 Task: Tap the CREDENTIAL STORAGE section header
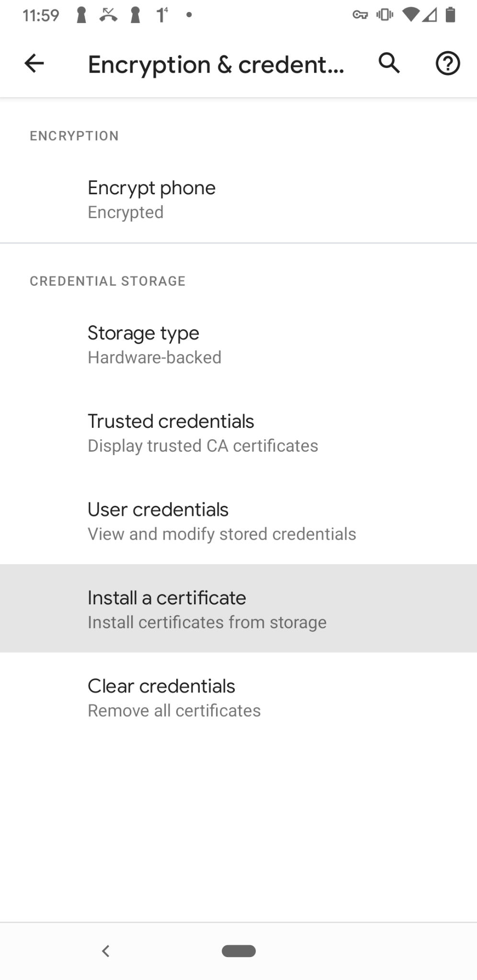tap(107, 281)
